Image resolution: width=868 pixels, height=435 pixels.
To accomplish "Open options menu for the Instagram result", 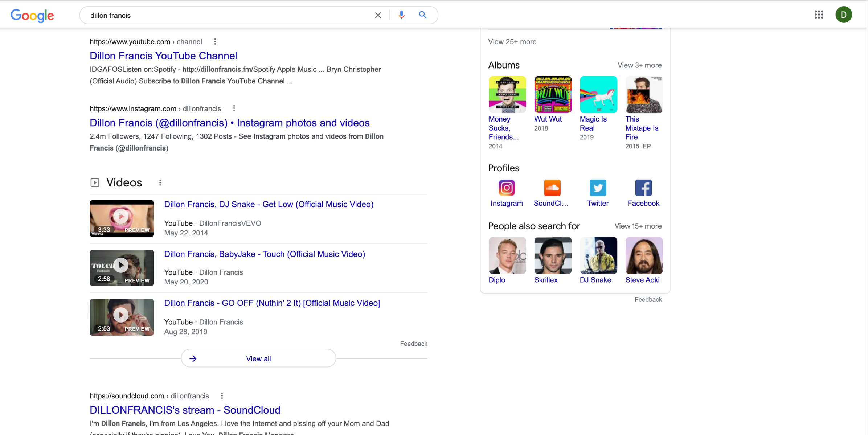I will pos(234,108).
